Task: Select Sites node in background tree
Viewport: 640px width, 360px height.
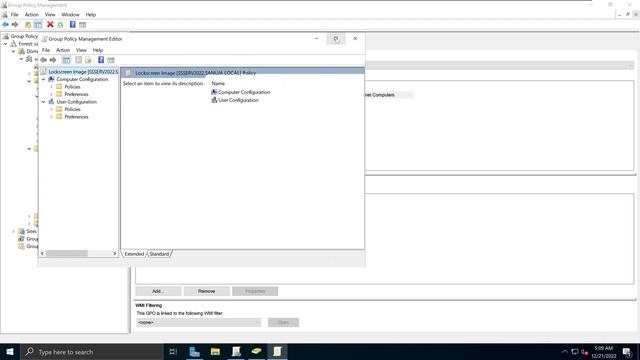Action: pyautogui.click(x=31, y=231)
